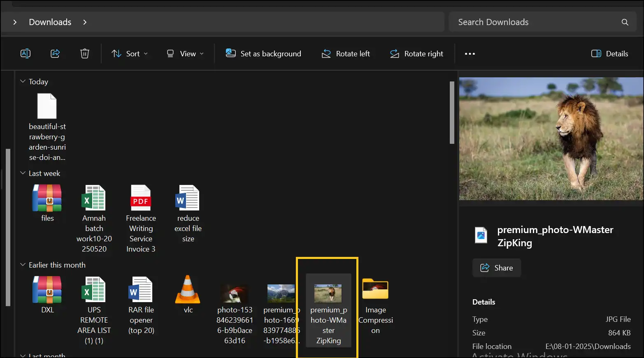Select the Image Compression folder

pos(375,306)
